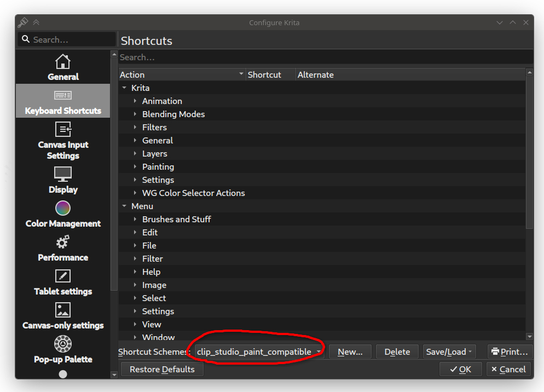Expand WG Color Selector Actions
The width and height of the screenshot is (544, 392).
(135, 193)
